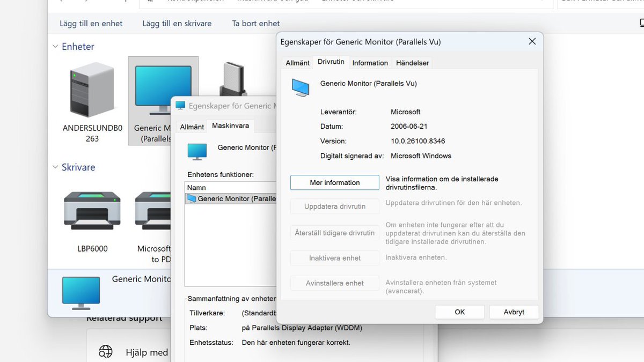Switch to the Allmänt tab in front dialog

(297, 63)
